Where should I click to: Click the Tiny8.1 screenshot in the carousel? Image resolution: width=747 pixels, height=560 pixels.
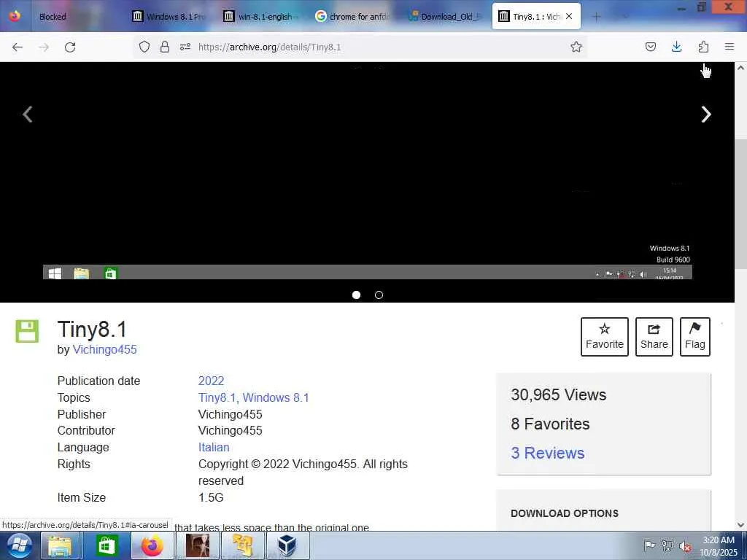click(x=368, y=171)
